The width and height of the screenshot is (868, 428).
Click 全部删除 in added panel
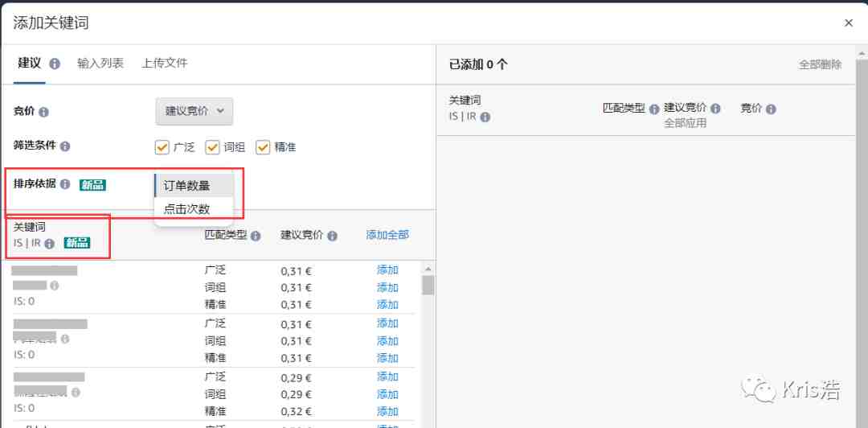pos(820,64)
